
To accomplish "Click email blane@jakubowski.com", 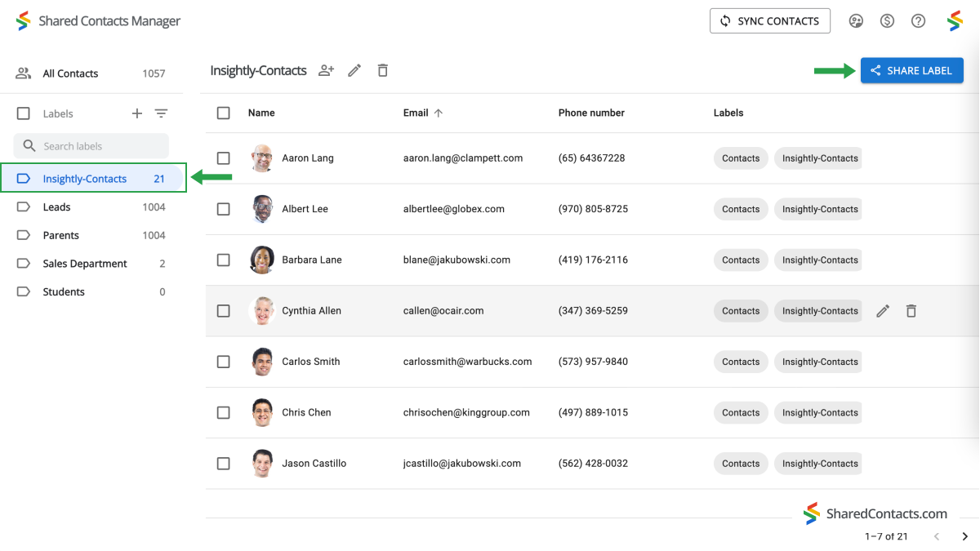I will pyautogui.click(x=457, y=260).
